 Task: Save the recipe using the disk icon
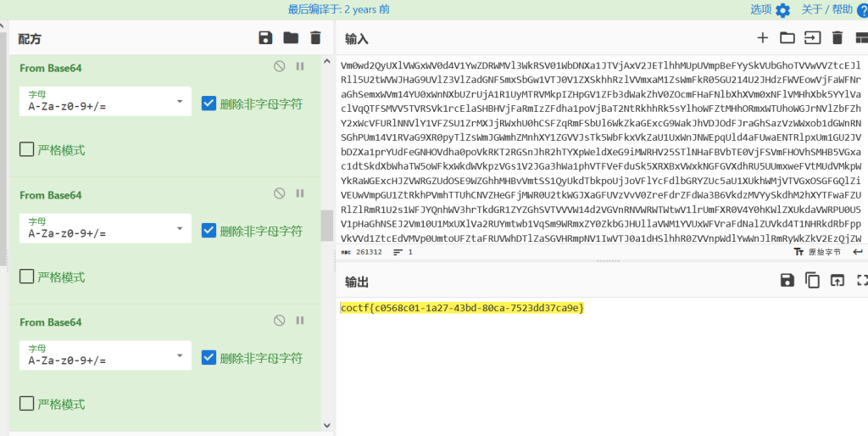pos(265,37)
